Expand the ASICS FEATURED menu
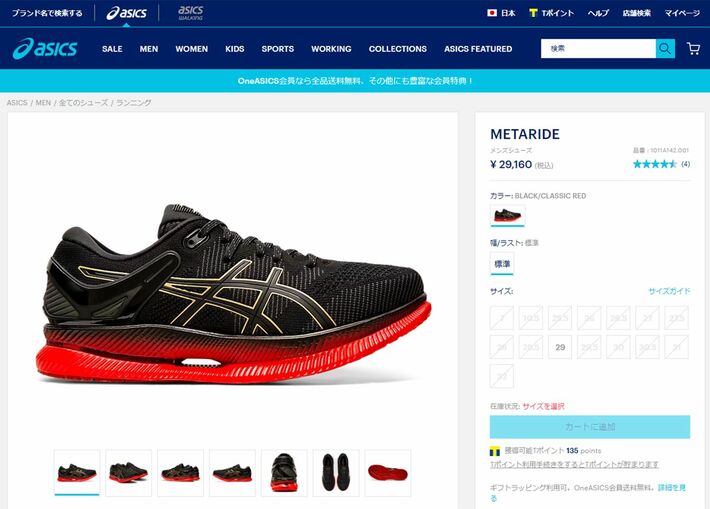Image resolution: width=710 pixels, height=509 pixels. [x=478, y=49]
